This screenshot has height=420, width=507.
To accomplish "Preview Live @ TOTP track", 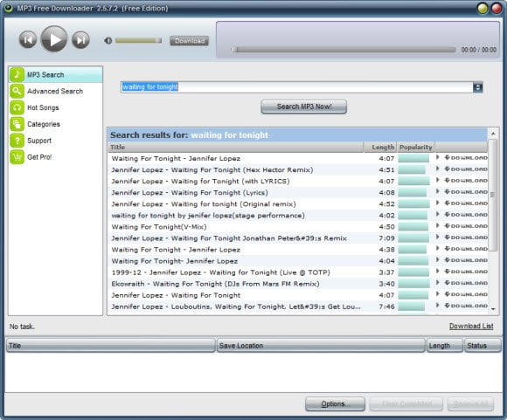I will pyautogui.click(x=437, y=271).
